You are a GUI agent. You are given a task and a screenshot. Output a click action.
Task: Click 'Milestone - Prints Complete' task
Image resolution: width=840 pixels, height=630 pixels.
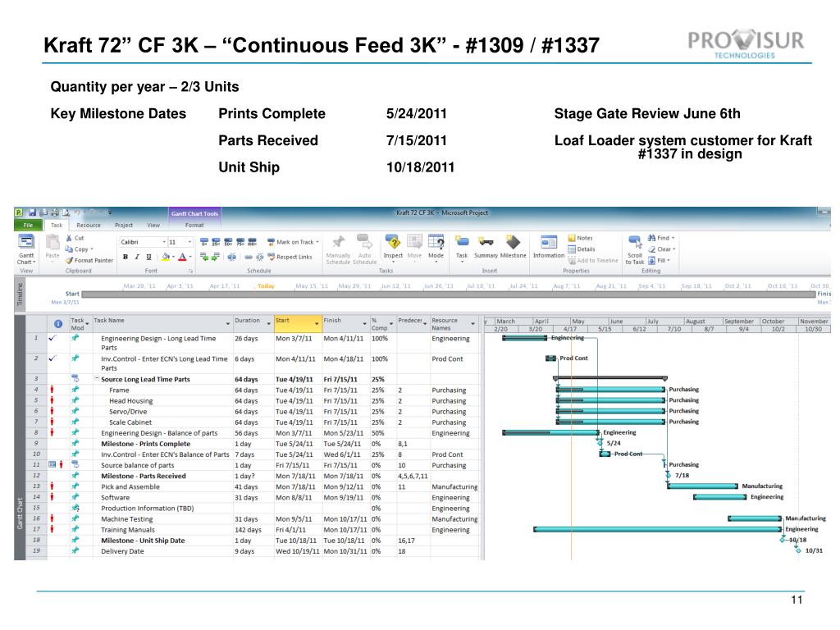[x=146, y=444]
